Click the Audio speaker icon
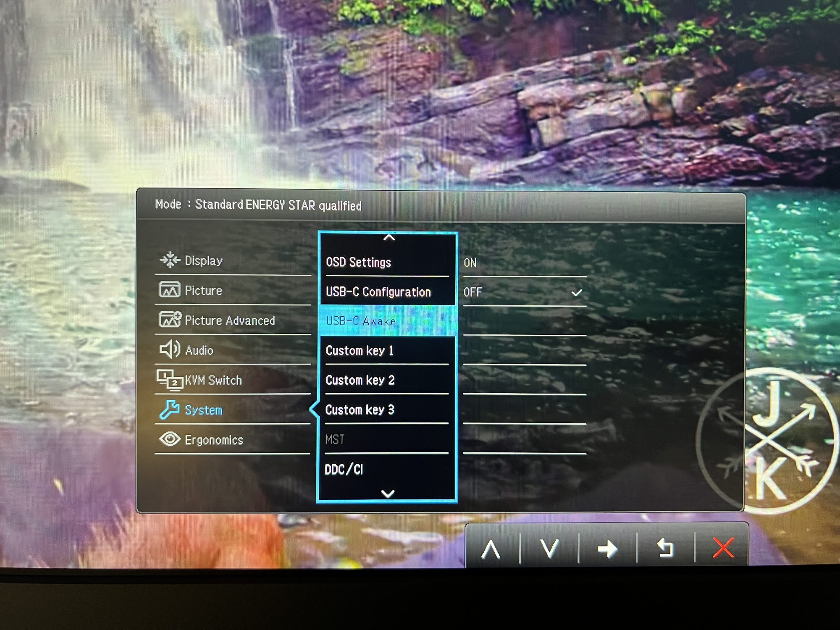This screenshot has height=630, width=840. (170, 349)
